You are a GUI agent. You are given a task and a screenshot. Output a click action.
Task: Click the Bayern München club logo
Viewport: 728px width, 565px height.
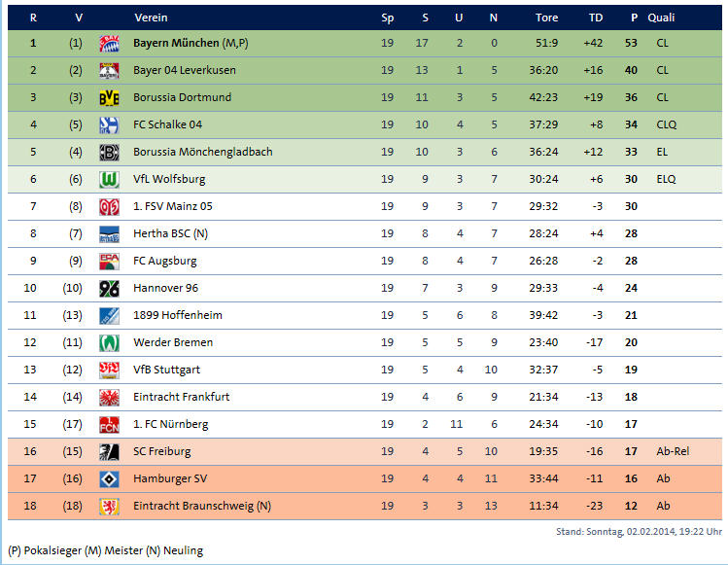(x=109, y=43)
